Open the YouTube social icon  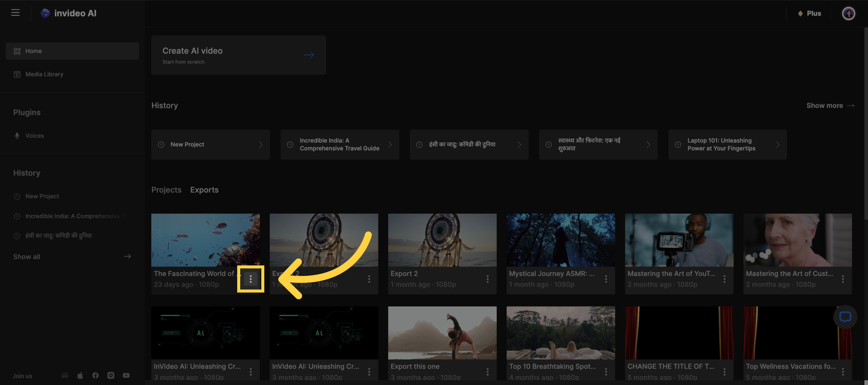(x=126, y=375)
